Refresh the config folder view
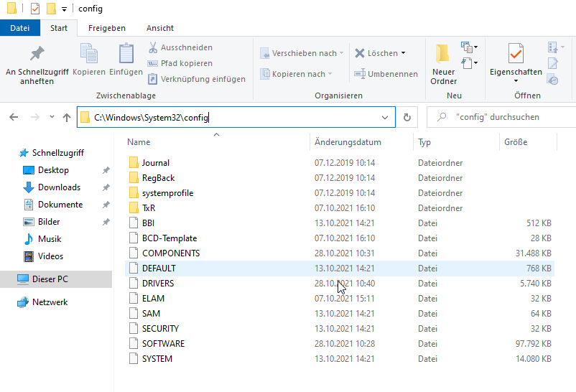Screen dimensions: 576x392 [407, 117]
